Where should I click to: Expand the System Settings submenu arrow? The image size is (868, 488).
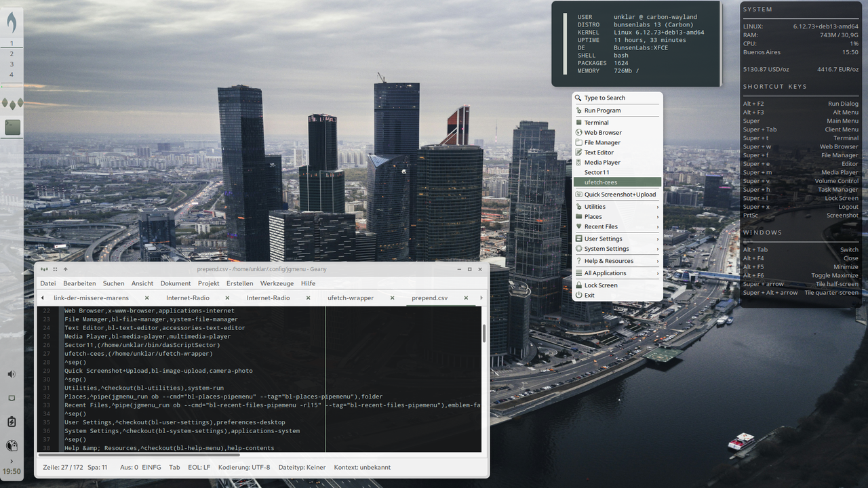[658, 249]
